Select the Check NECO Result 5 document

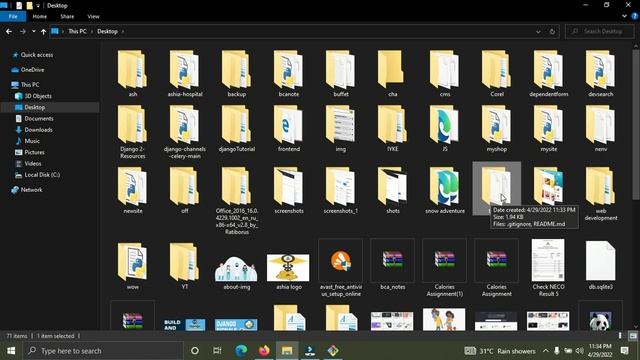tap(548, 268)
